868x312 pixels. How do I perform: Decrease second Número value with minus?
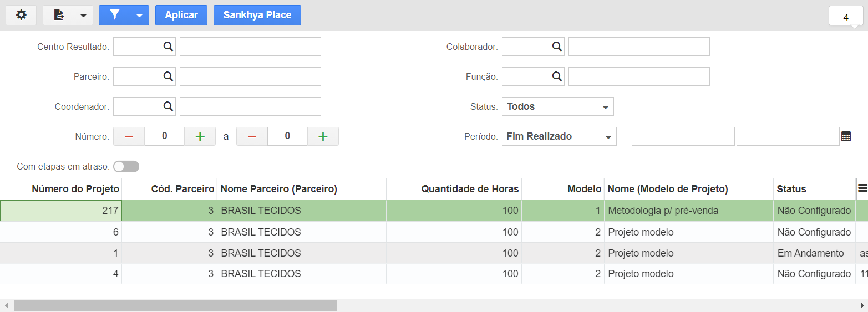click(x=252, y=136)
